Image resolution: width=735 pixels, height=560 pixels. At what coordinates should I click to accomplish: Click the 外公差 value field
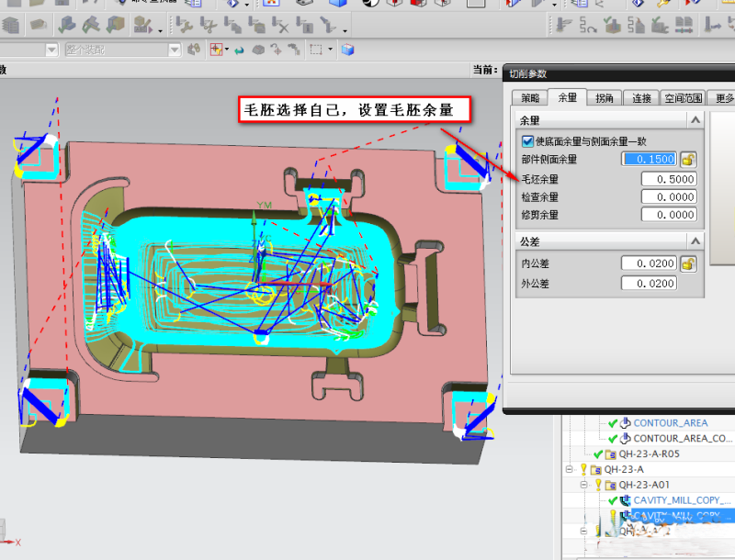(x=649, y=284)
